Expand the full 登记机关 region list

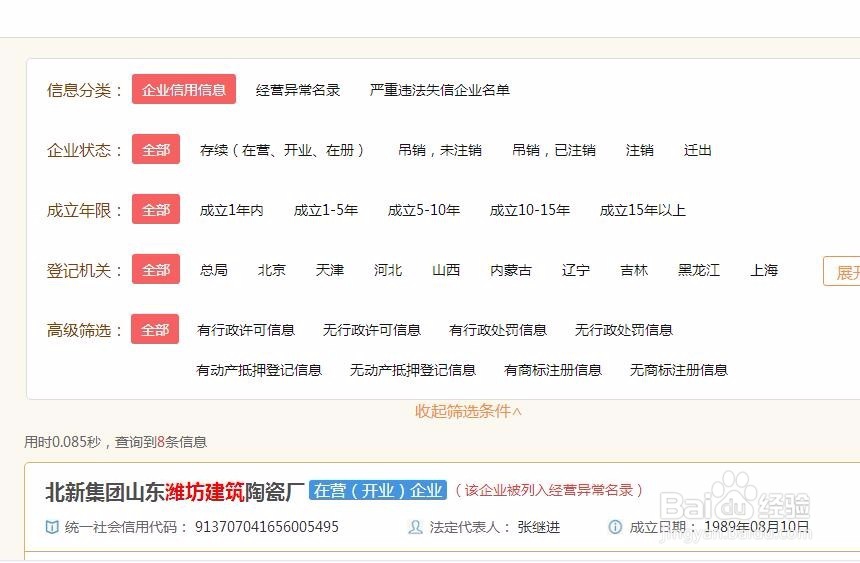point(842,271)
